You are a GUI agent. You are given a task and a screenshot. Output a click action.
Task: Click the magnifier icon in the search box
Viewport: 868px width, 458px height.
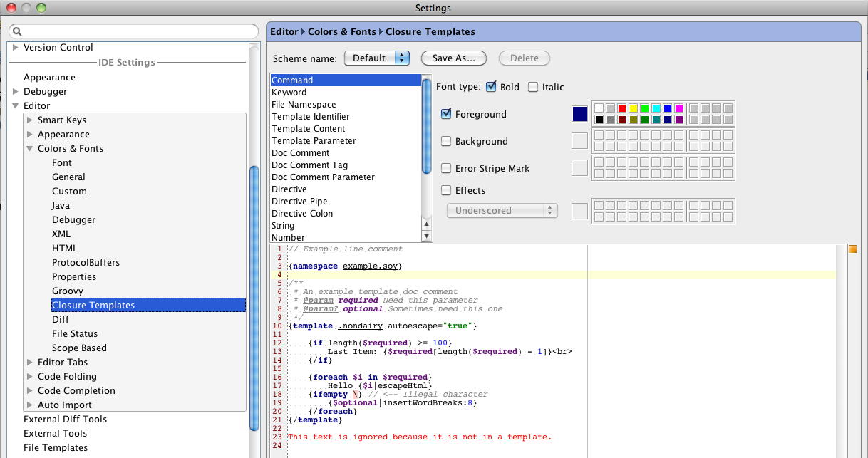(x=17, y=32)
